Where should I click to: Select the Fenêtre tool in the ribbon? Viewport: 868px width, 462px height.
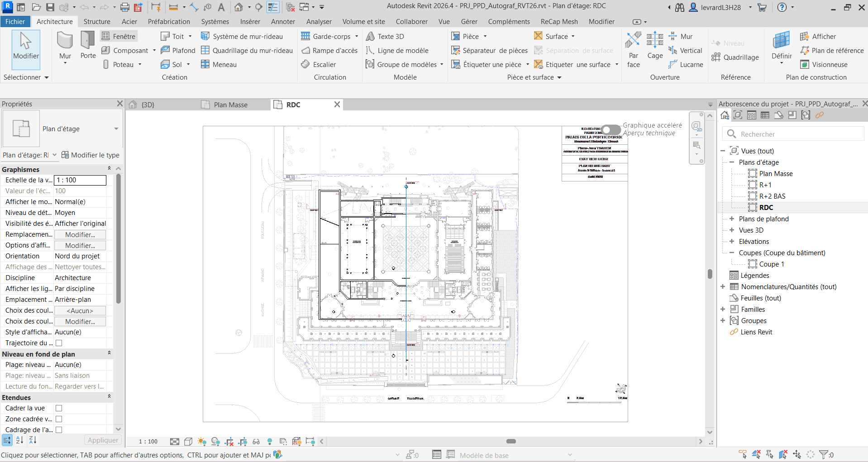tap(119, 36)
